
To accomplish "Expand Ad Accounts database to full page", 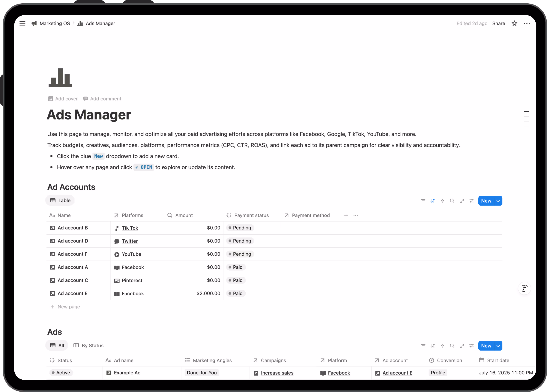I will click(x=462, y=201).
